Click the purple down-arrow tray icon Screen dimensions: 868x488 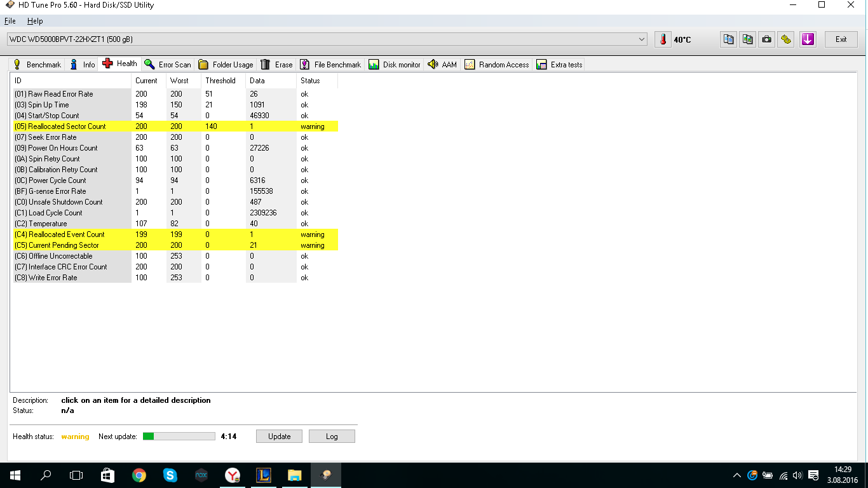coord(808,39)
